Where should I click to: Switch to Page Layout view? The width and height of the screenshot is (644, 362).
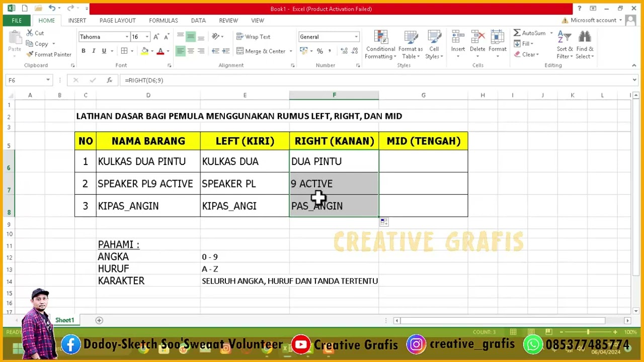[x=531, y=332]
